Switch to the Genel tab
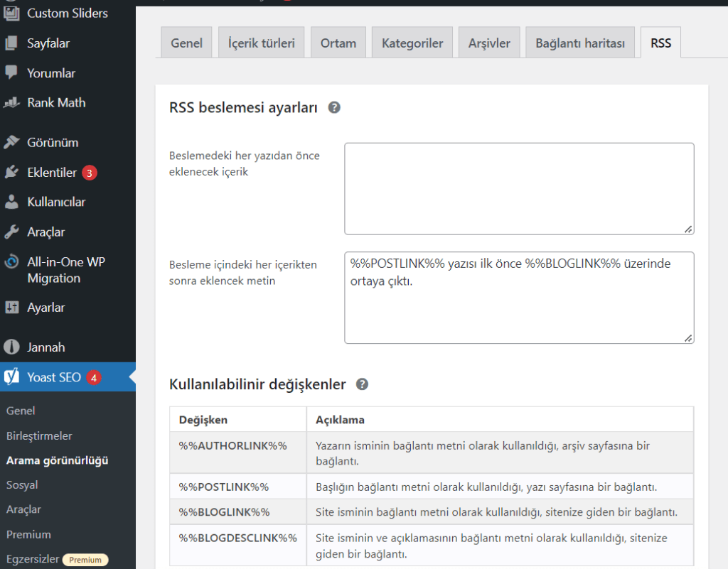728x569 pixels. point(186,43)
